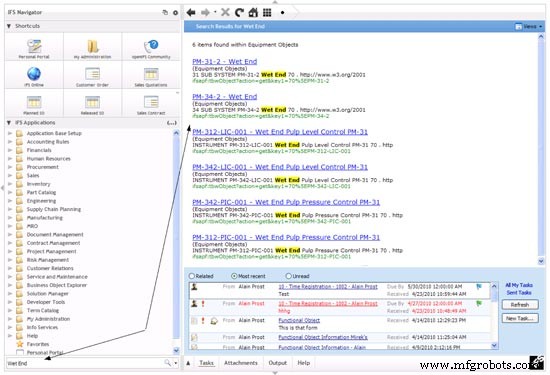Click the bell icon on the Functional Object task
The image size is (550, 375).
click(214, 321)
